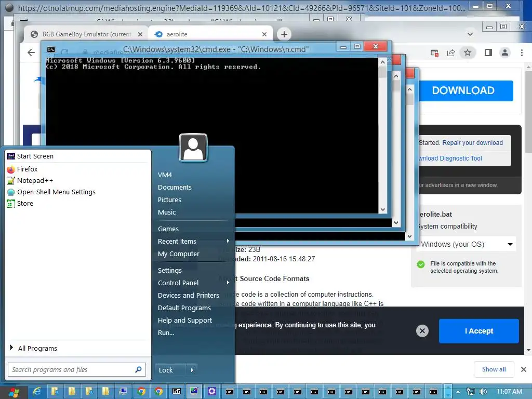532x399 pixels.
Task: Open Chrome's three-dot menu
Action: [522, 52]
